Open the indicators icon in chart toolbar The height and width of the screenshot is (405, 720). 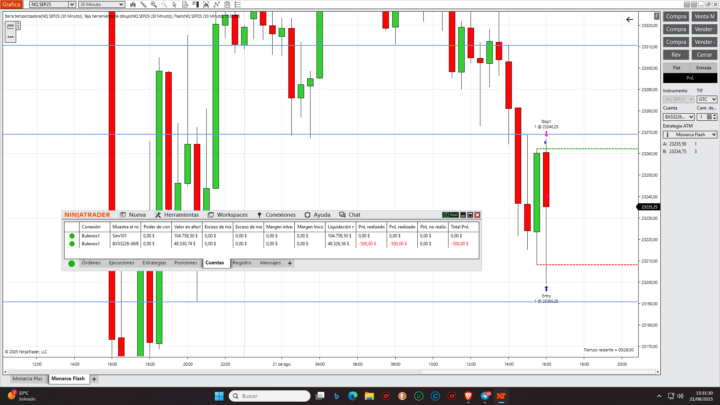pyautogui.click(x=206, y=4)
